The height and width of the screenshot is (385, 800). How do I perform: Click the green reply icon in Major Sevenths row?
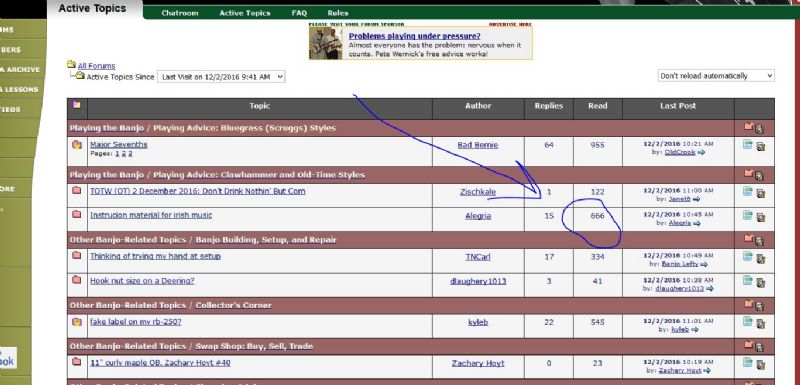pyautogui.click(x=747, y=145)
